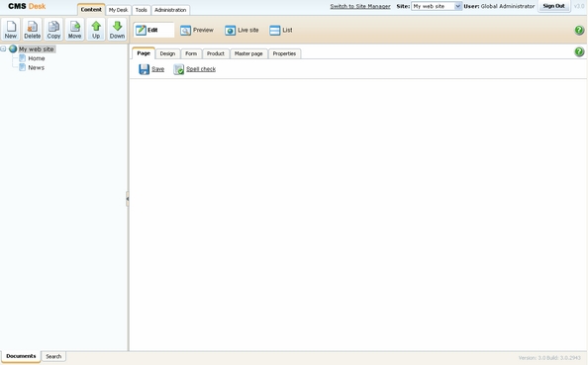The width and height of the screenshot is (588, 365).
Task: Click the version build text in footer
Action: click(549, 358)
